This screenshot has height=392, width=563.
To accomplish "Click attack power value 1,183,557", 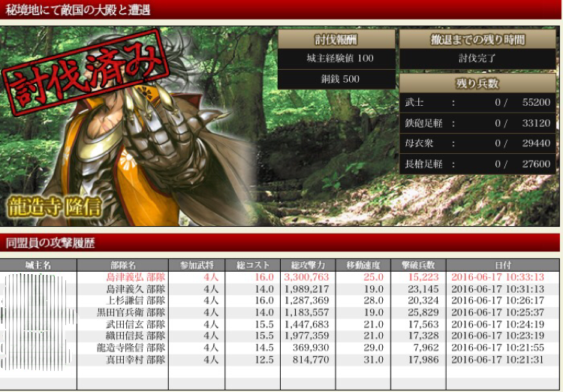I will click(306, 312).
